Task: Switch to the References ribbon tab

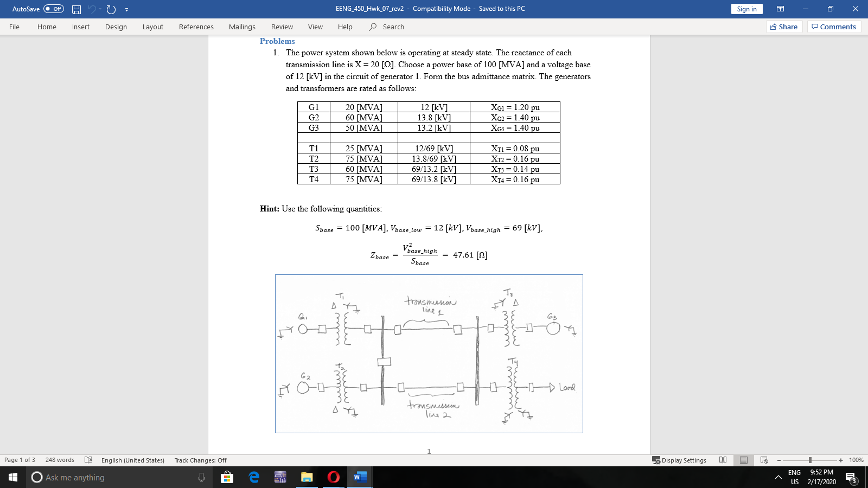Action: coord(196,27)
